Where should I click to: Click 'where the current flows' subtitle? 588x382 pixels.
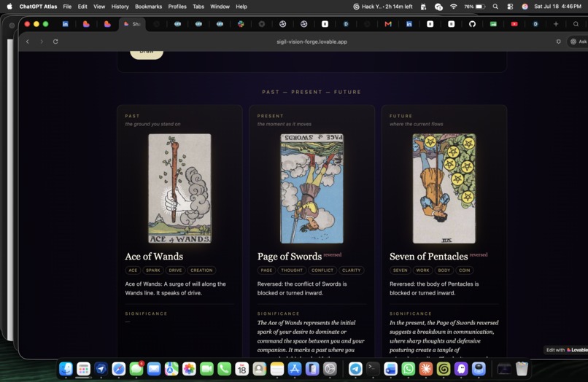tap(417, 124)
